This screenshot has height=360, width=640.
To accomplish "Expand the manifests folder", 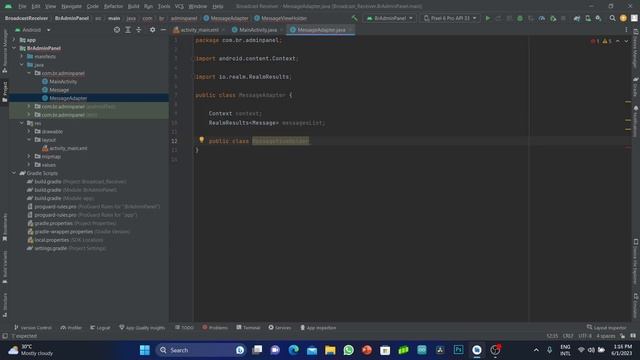I will (22, 56).
